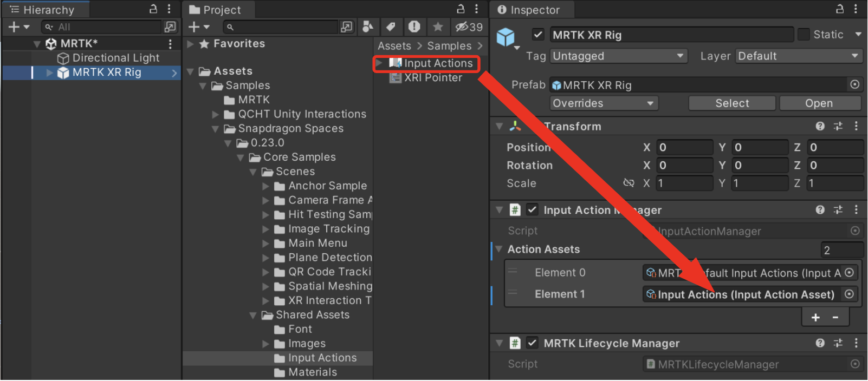Open the Layer dropdown set to Default
868x381 pixels.
(799, 56)
